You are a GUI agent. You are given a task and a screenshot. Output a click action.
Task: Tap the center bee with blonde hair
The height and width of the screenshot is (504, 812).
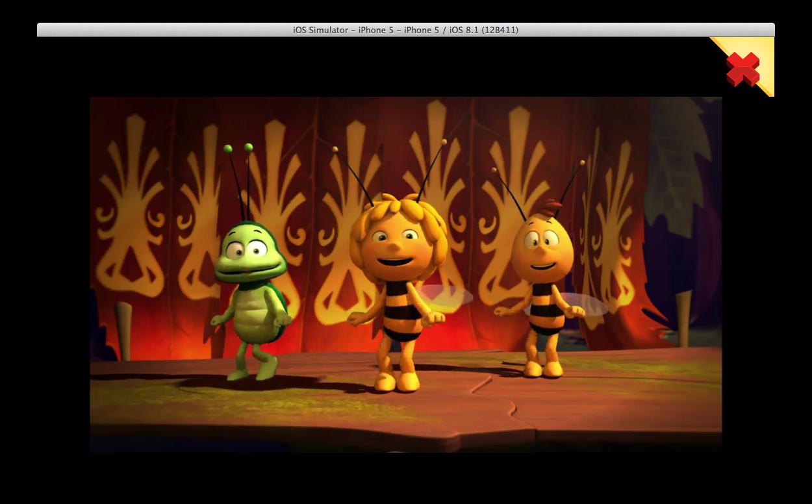[398, 239]
